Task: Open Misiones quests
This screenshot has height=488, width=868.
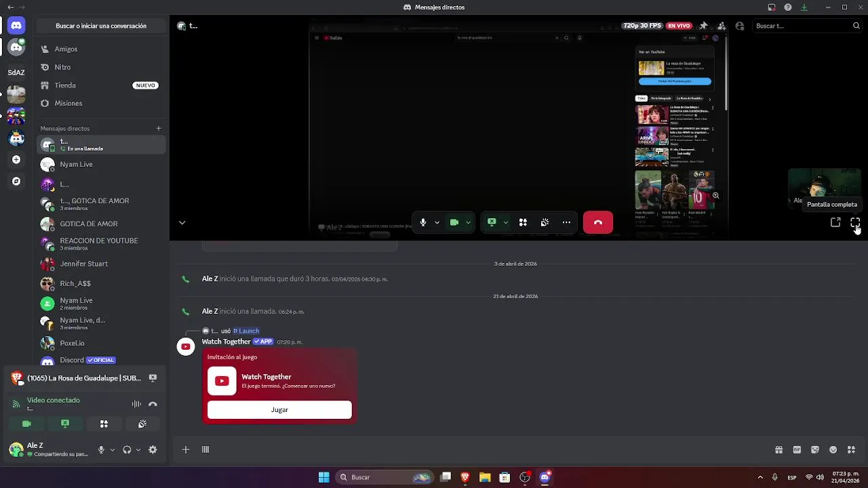Action: pyautogui.click(x=101, y=103)
